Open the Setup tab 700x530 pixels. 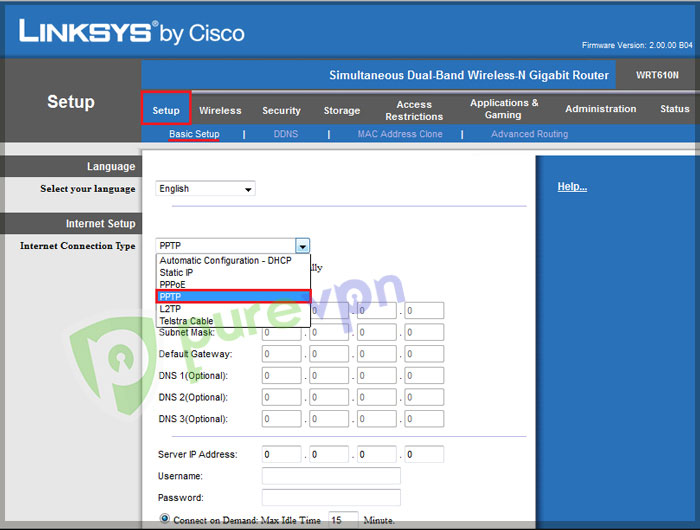tap(166, 109)
